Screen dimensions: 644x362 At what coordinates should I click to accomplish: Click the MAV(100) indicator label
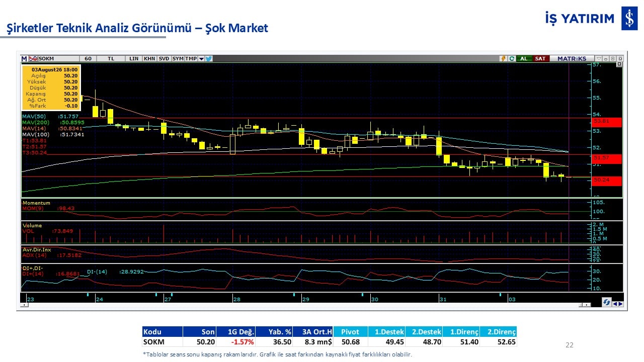click(x=53, y=135)
